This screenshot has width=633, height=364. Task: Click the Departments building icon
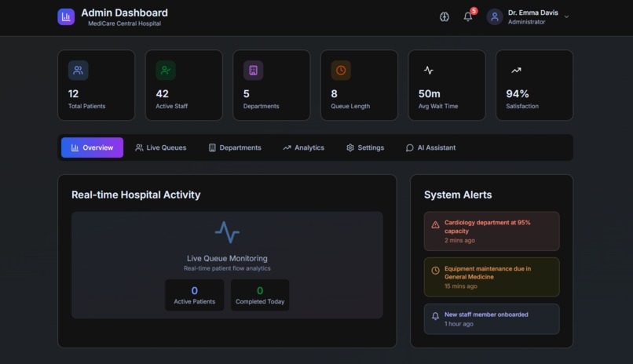click(x=253, y=70)
